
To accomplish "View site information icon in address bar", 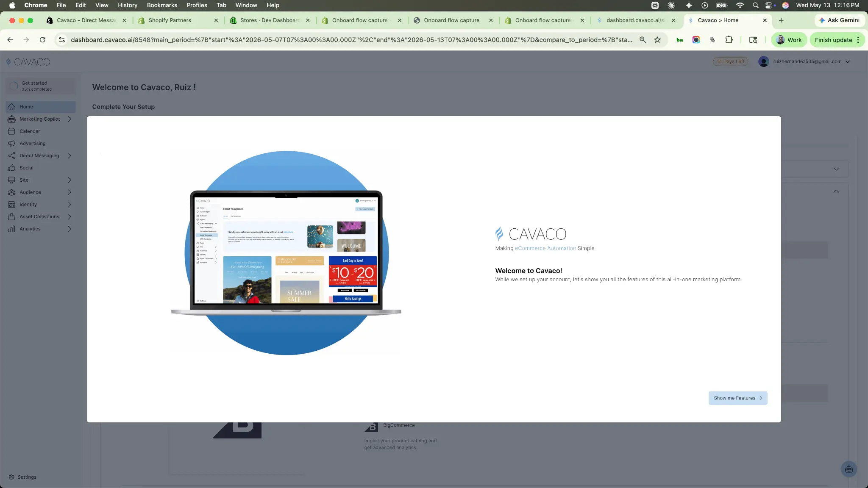I will 62,40.
